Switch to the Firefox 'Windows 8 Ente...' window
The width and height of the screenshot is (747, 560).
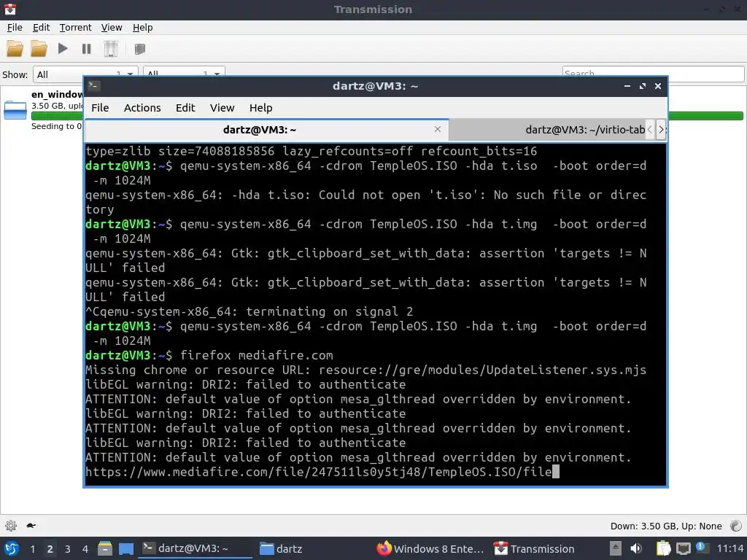pyautogui.click(x=430, y=548)
